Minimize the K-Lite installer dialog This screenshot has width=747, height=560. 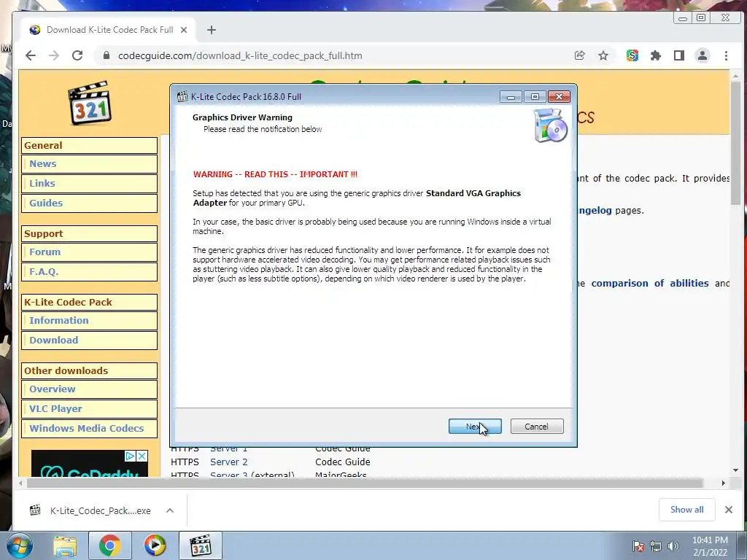(x=511, y=97)
